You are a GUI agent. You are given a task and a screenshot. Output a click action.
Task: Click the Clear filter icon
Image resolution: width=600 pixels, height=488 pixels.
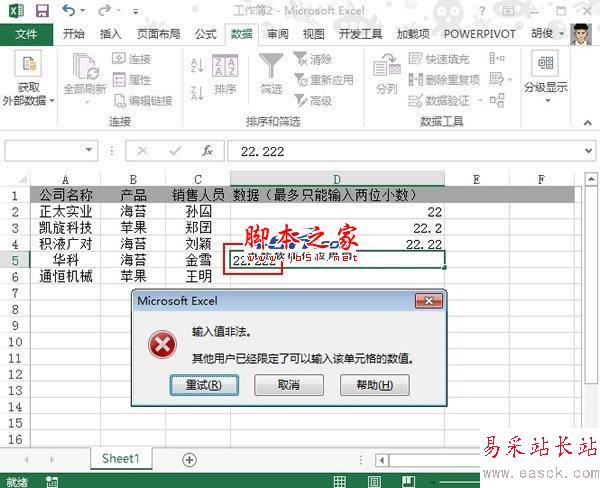coord(300,59)
